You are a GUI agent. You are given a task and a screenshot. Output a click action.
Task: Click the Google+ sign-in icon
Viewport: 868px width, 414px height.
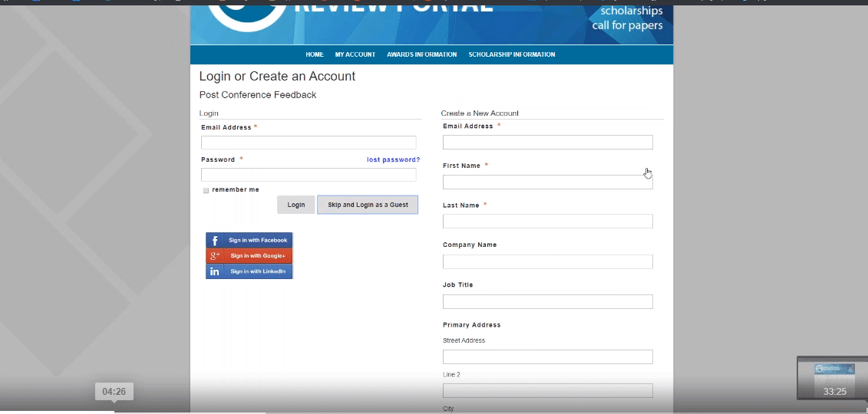point(215,256)
